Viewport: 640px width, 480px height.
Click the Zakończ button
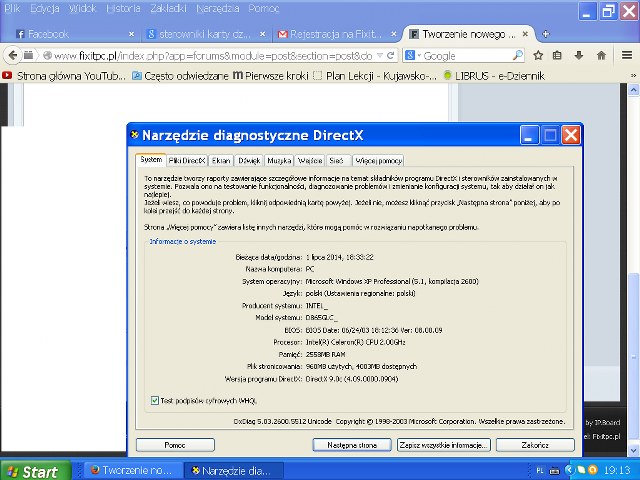tap(535, 445)
